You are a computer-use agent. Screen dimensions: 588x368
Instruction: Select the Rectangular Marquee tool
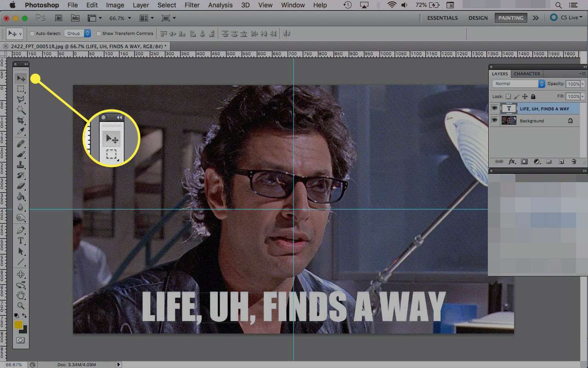[21, 89]
